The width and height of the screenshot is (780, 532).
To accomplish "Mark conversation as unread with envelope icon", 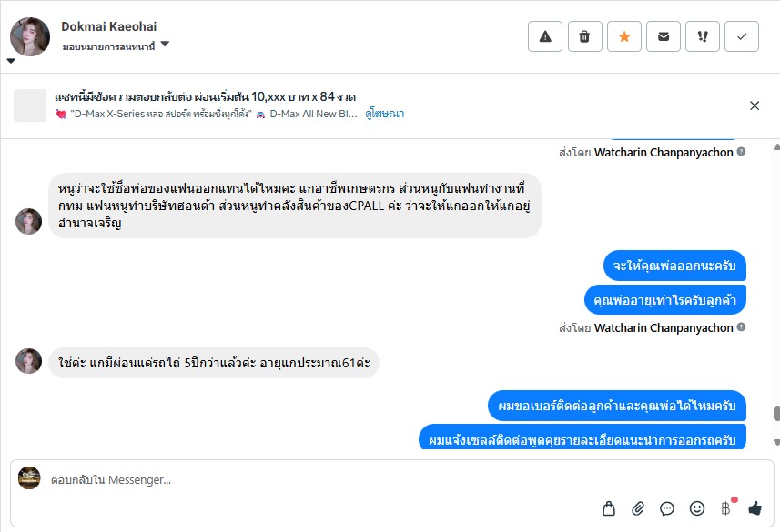I will (663, 36).
